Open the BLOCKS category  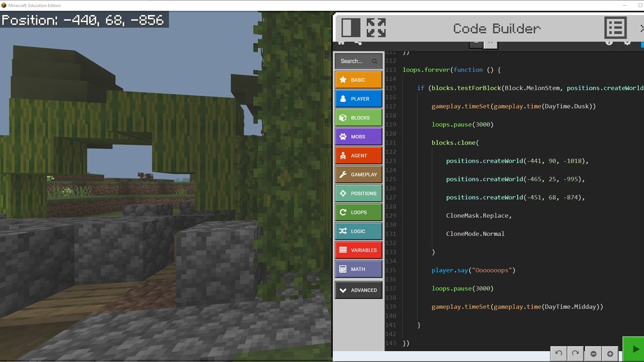tap(358, 118)
